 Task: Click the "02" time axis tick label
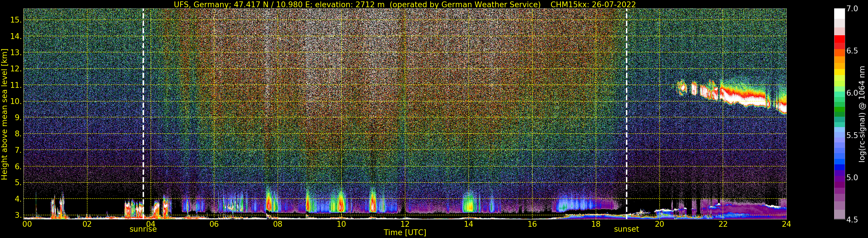[x=87, y=224]
